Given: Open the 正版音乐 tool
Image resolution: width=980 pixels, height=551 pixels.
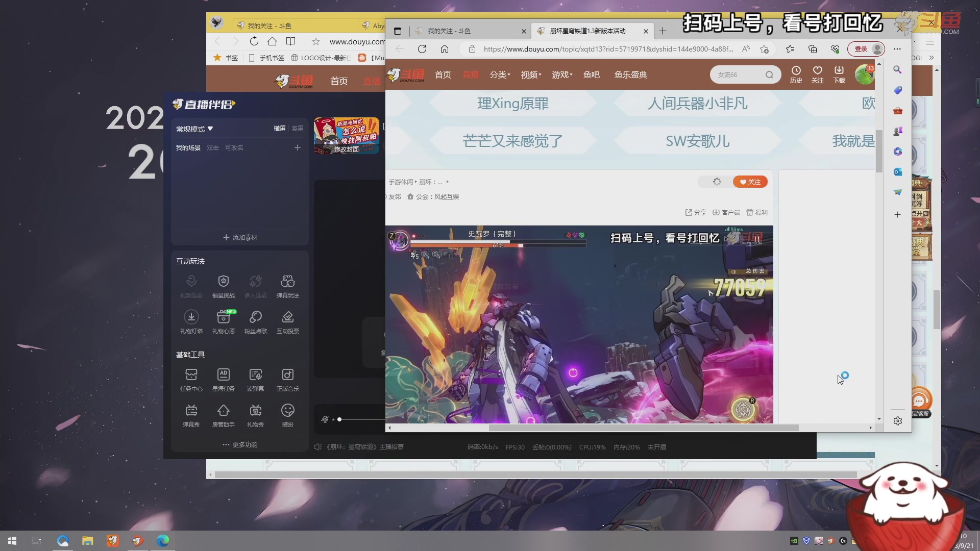Looking at the screenshot, I should click(x=288, y=380).
